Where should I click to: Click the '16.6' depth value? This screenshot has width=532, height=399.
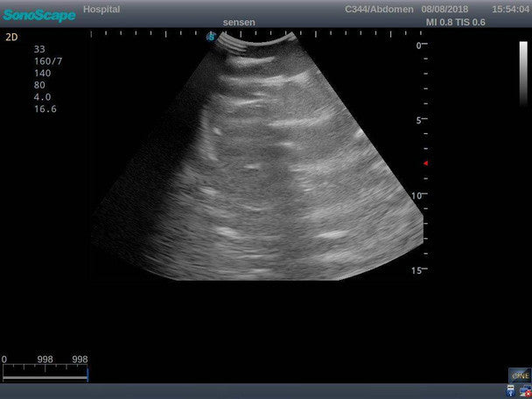(45, 108)
